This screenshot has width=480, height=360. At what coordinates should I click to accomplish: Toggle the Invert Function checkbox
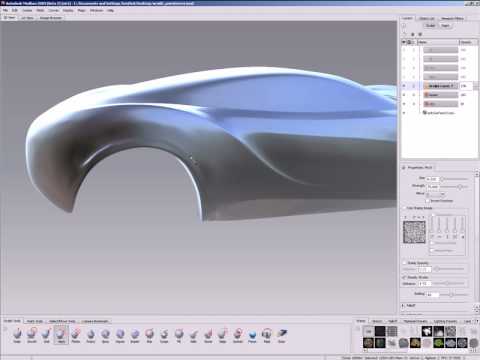coord(428,201)
